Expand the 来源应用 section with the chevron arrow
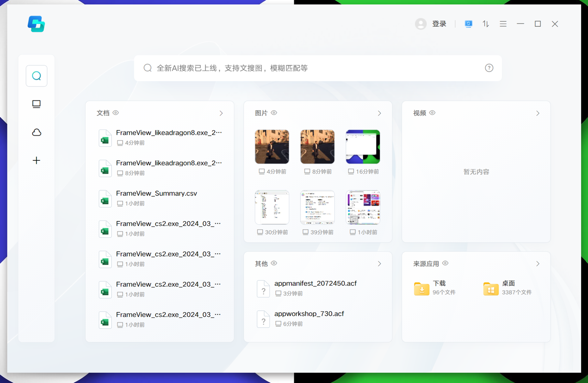588x383 pixels. [x=538, y=264]
